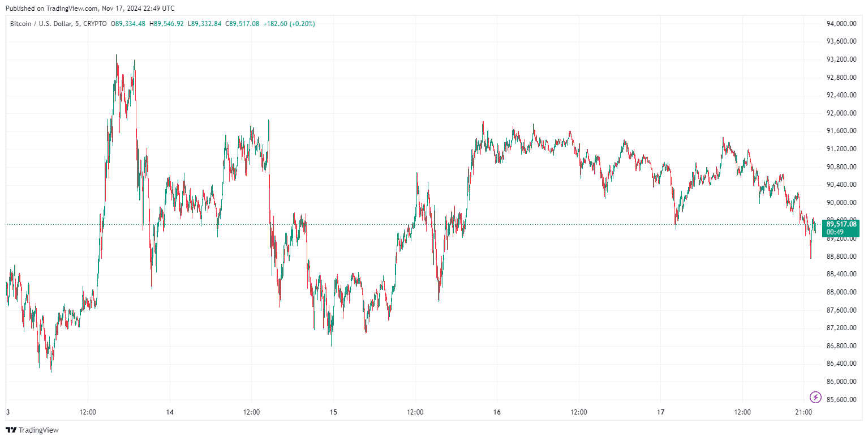This screenshot has width=868, height=440.
Task: Click the 94,000.00 price axis label
Action: click(840, 24)
